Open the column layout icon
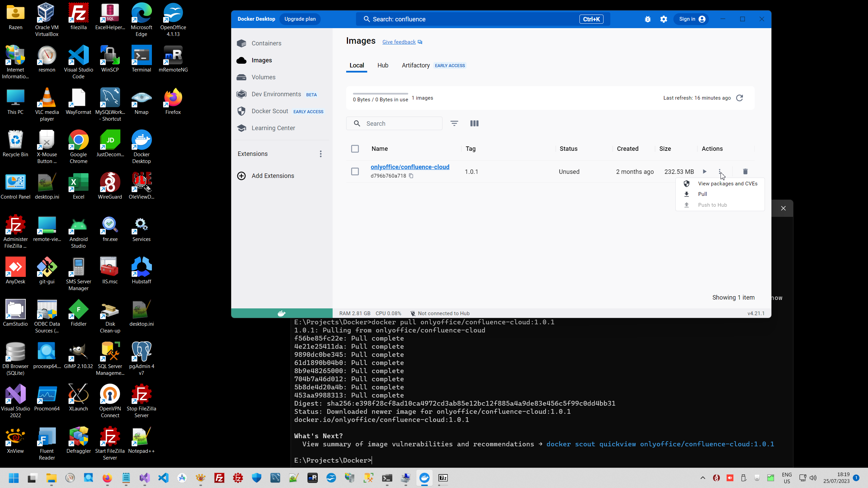Screen dimensions: 868x488 (x=474, y=123)
